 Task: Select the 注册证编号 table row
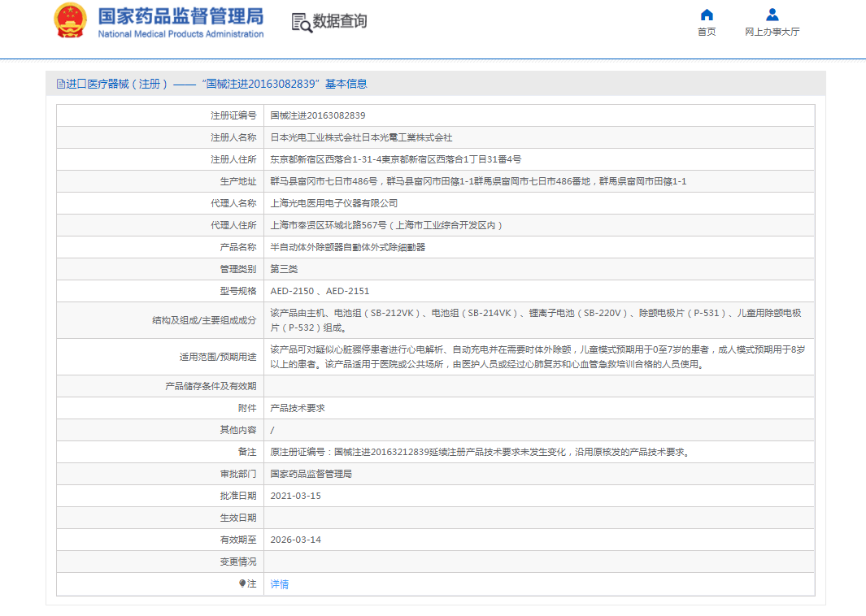[x=407, y=115]
